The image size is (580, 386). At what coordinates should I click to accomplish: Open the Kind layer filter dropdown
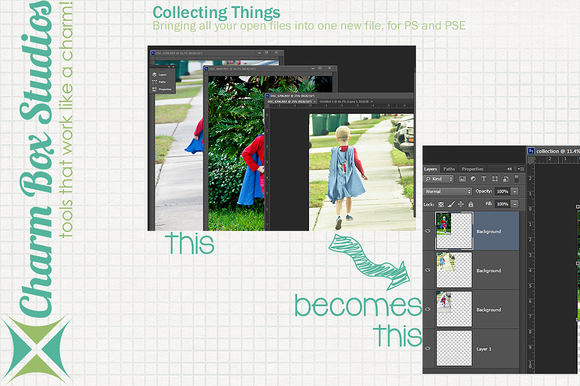pos(439,179)
